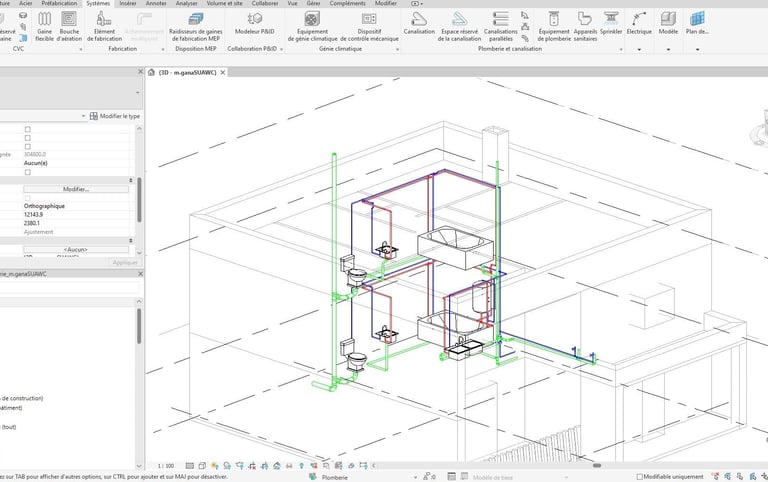Open the properties filter dropdown left of Modifier le type
The image size is (768, 482).
[83, 116]
